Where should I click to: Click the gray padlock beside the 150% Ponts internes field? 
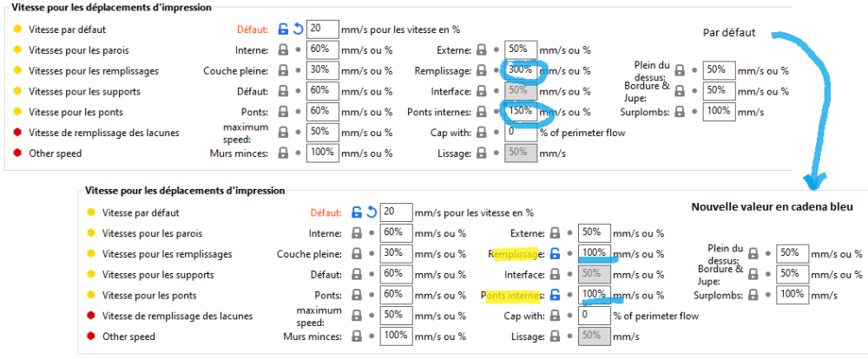point(478,112)
